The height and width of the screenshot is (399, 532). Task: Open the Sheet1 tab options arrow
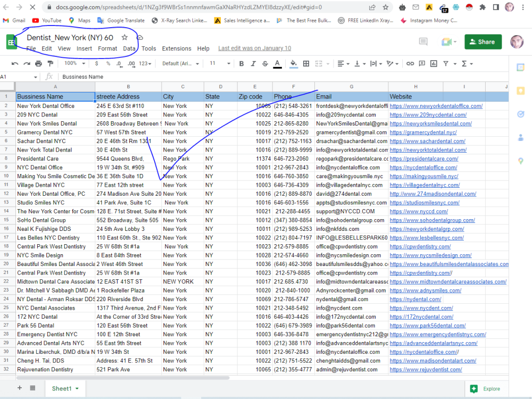tap(77, 388)
